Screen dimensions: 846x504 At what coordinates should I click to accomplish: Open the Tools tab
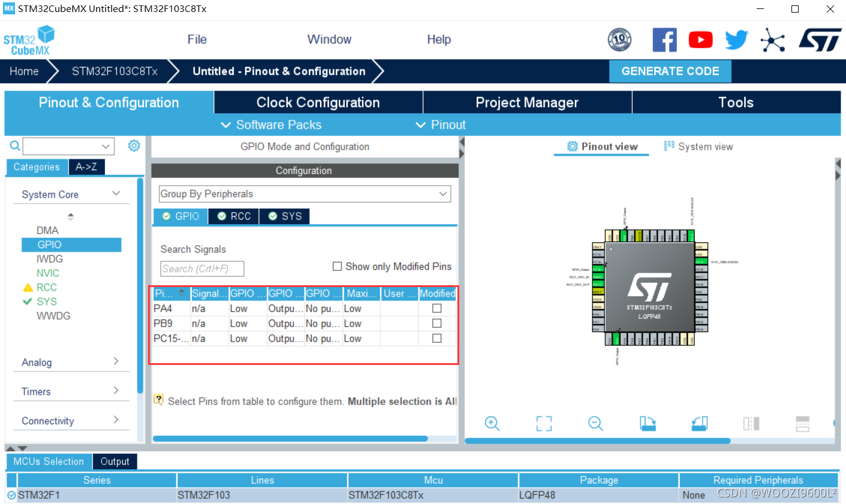click(x=736, y=102)
